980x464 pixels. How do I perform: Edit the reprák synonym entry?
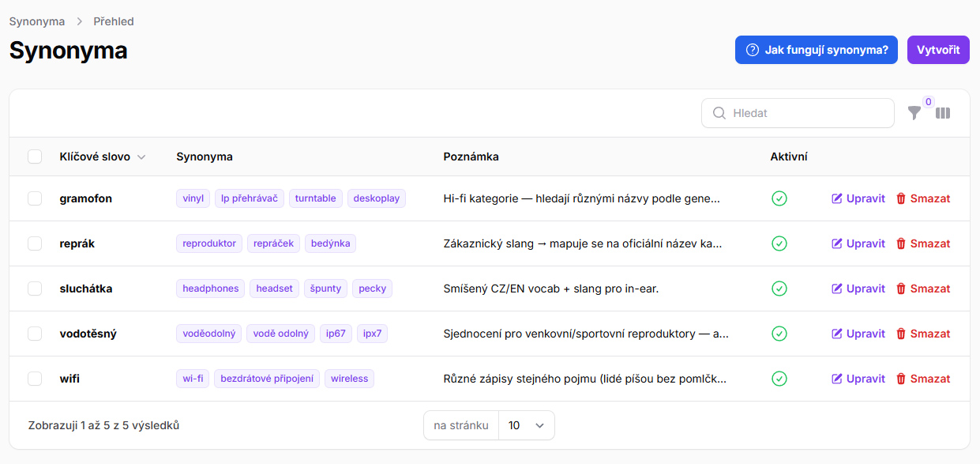(858, 243)
